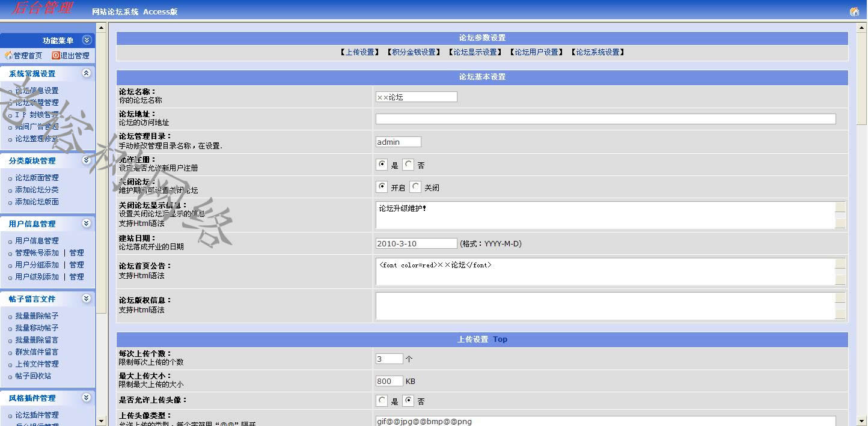Screen dimensions: 868x426
Task: Jump to 【论坛显示设置】 section
Action: pos(475,52)
